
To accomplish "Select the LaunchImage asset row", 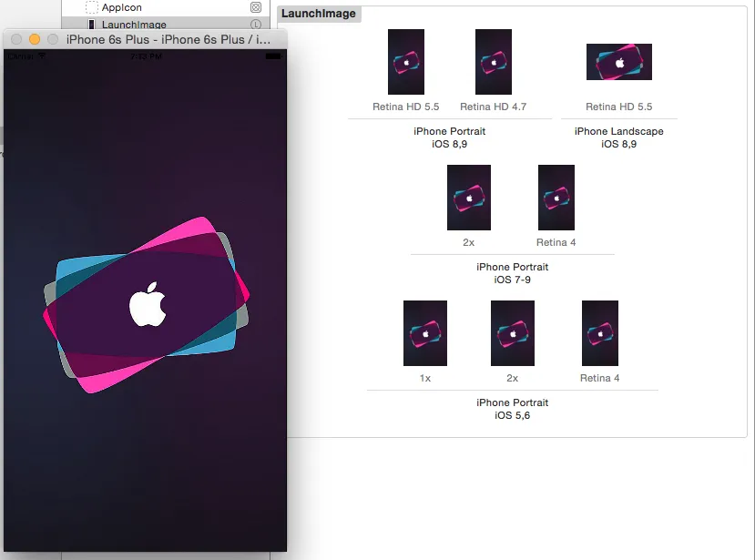I will tap(165, 24).
